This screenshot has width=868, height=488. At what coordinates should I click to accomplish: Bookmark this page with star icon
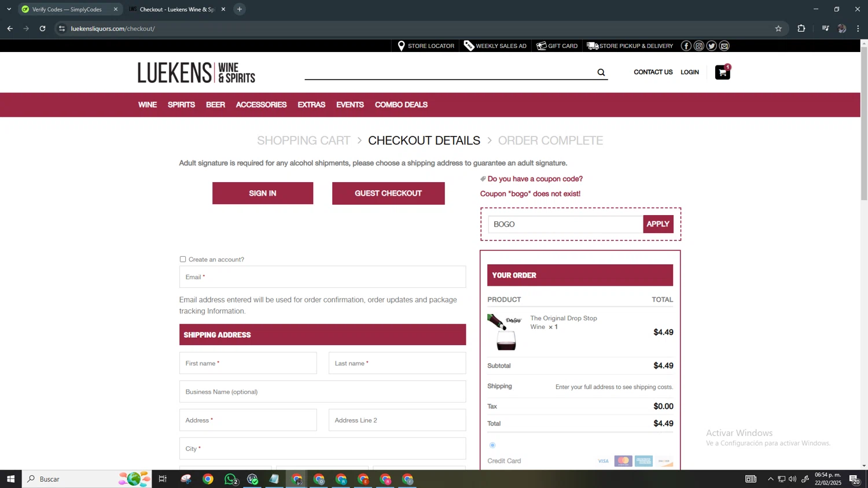coord(778,28)
